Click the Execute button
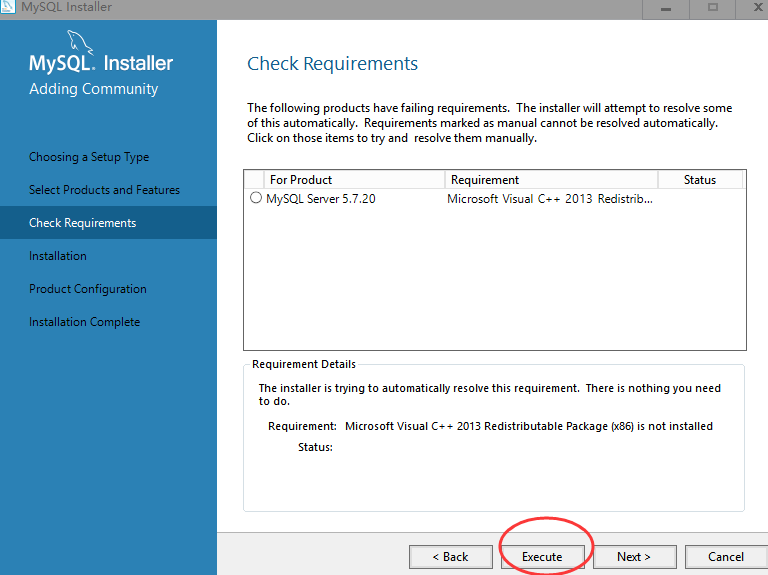768x575 pixels. [542, 557]
